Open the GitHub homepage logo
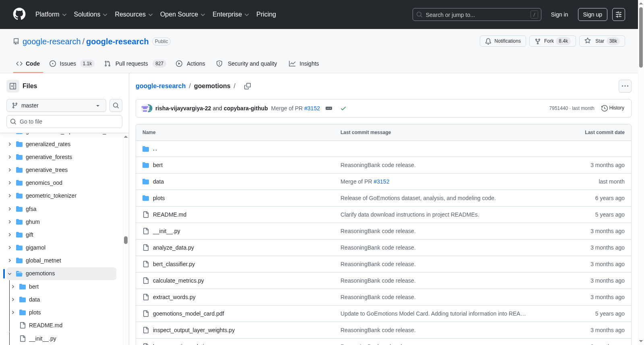Screen dimensions: 644x345 (x=19, y=14)
